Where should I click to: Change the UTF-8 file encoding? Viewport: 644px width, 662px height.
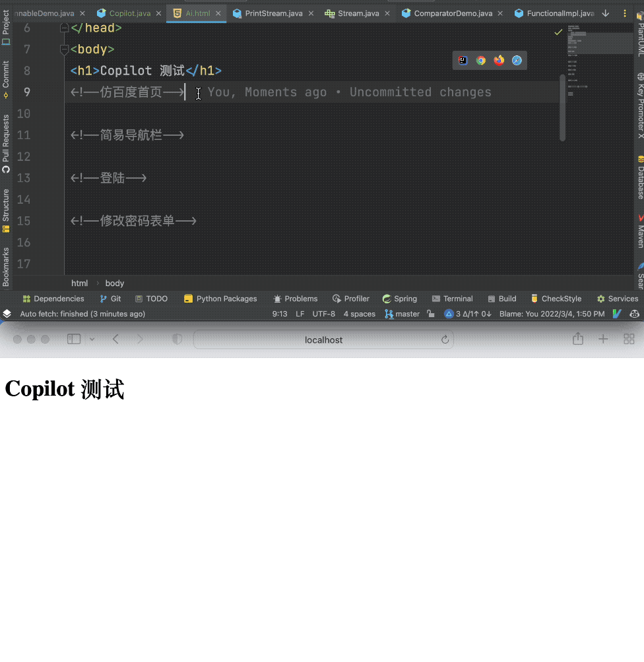(x=324, y=314)
